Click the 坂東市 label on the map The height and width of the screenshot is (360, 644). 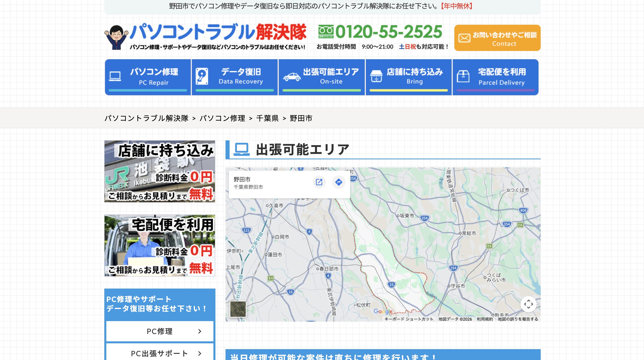(x=407, y=216)
